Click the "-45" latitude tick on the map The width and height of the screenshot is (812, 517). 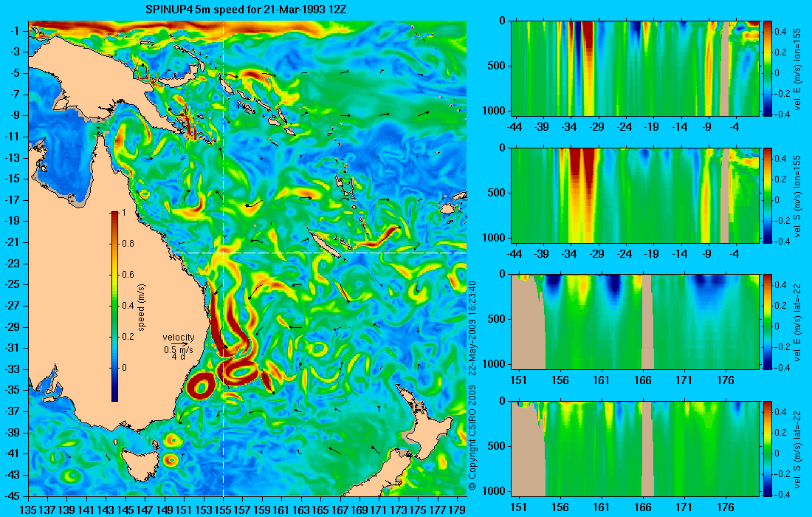point(12,496)
